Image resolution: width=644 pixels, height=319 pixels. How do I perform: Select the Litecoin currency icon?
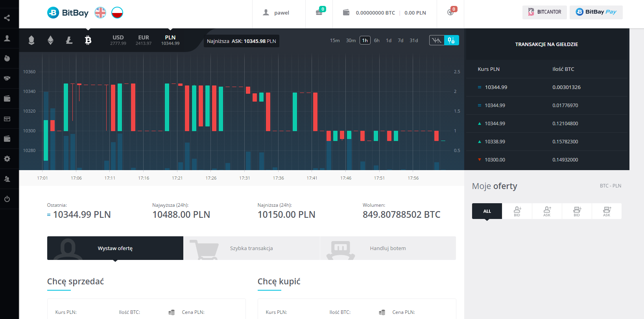tap(69, 40)
